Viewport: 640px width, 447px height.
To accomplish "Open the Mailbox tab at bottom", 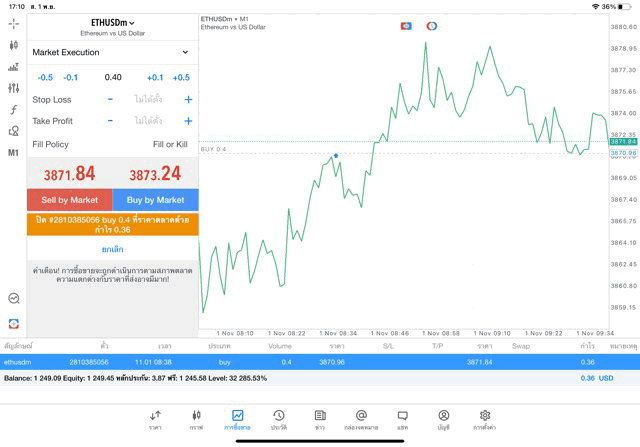I will [x=361, y=420].
